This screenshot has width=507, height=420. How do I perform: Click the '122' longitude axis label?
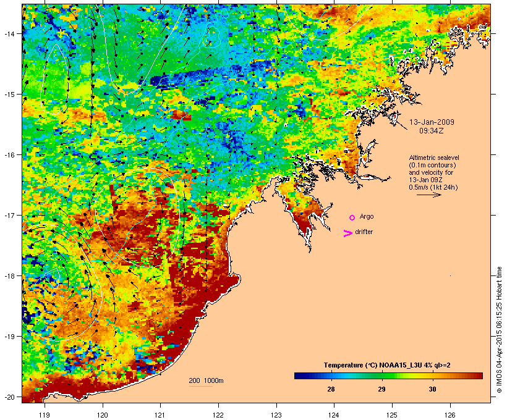(218, 415)
